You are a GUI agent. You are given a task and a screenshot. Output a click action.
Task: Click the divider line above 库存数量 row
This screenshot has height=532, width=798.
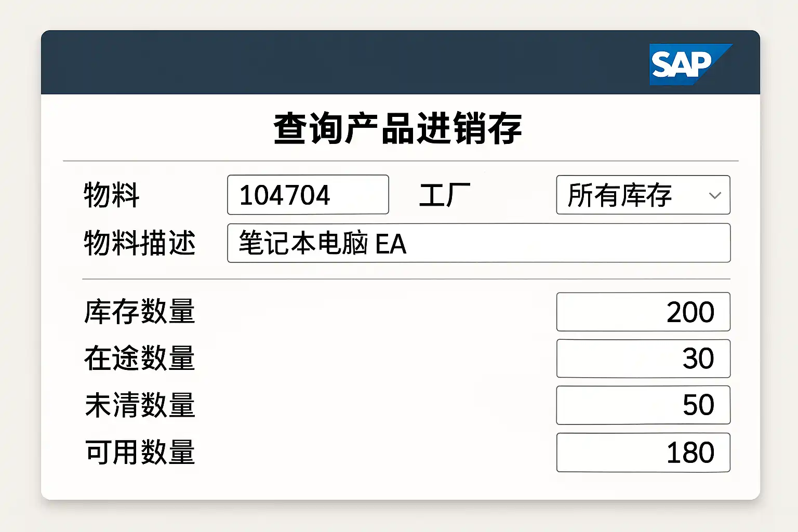coord(405,279)
